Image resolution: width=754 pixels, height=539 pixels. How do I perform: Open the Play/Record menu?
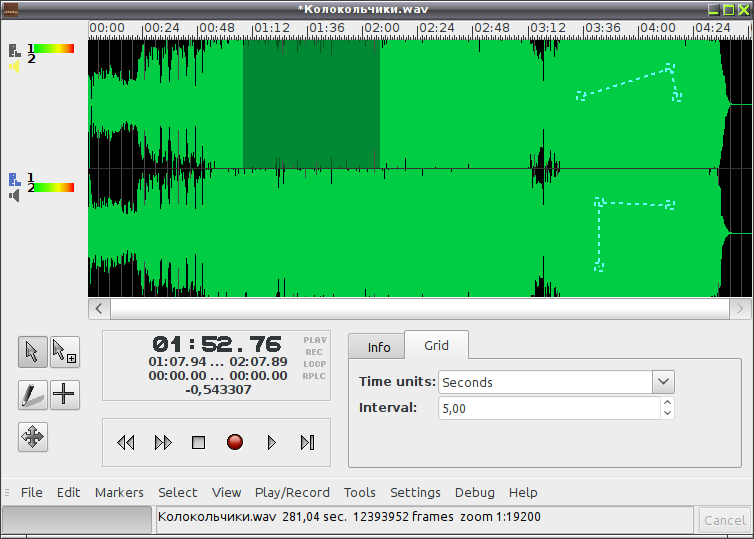coord(292,492)
